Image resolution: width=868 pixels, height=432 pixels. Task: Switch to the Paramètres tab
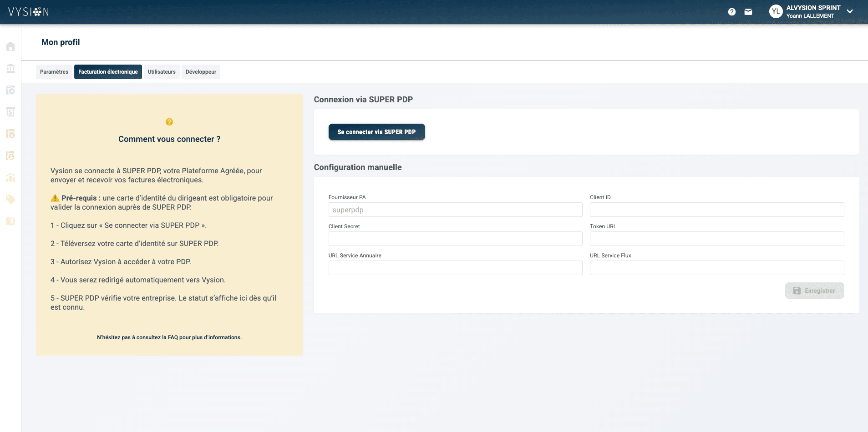pos(54,72)
